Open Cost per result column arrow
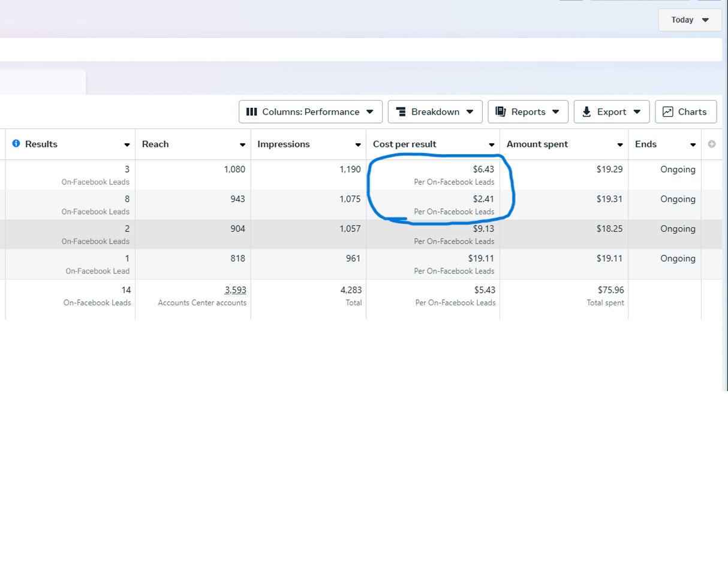Screen dimensions: 728x562 [491, 145]
